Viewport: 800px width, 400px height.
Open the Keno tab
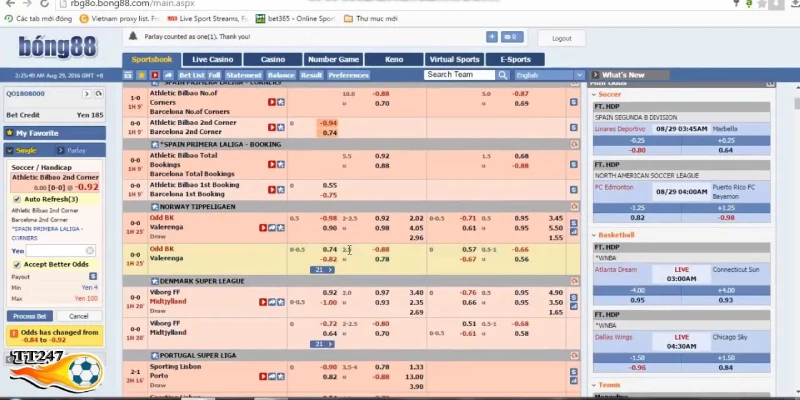(394, 60)
